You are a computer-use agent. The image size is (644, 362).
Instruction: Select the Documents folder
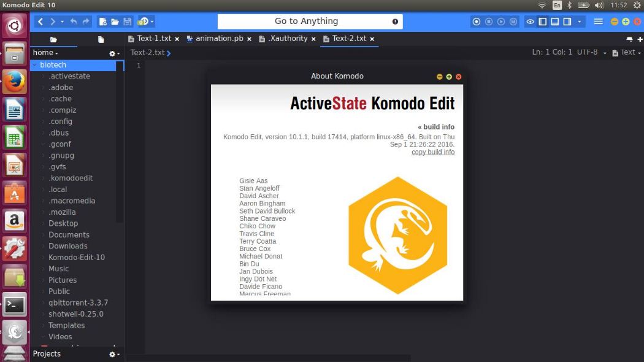pyautogui.click(x=69, y=234)
